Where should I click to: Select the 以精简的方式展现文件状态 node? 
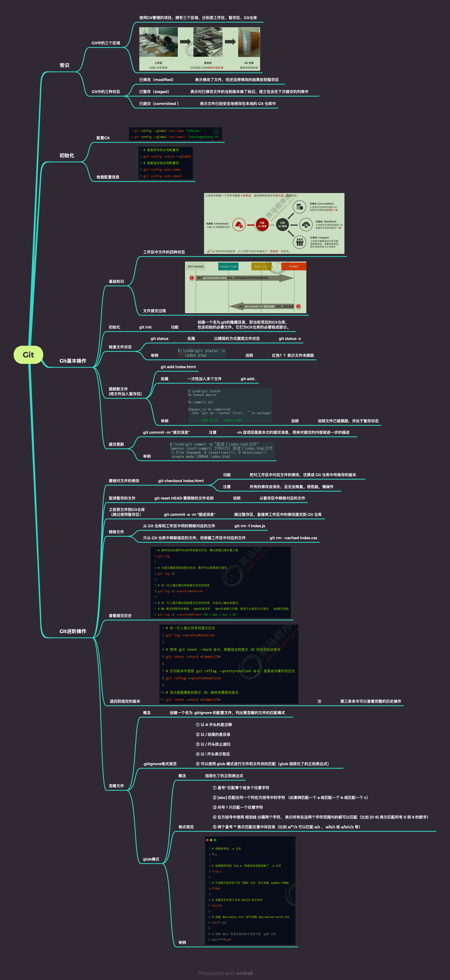tap(237, 339)
